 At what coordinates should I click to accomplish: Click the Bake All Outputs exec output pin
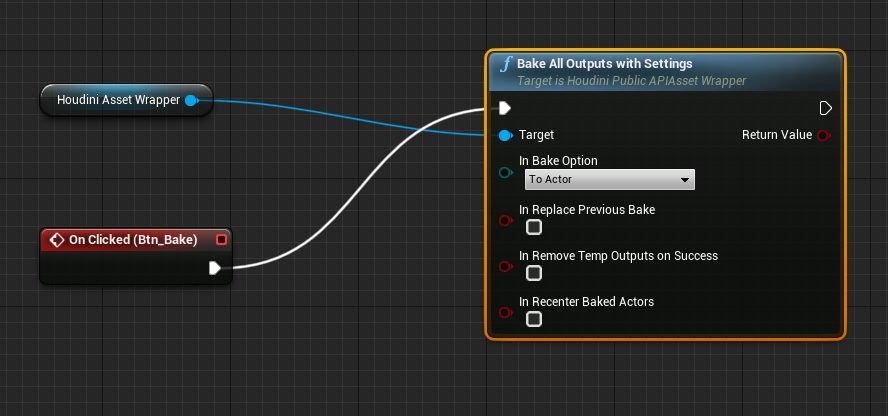pos(826,108)
